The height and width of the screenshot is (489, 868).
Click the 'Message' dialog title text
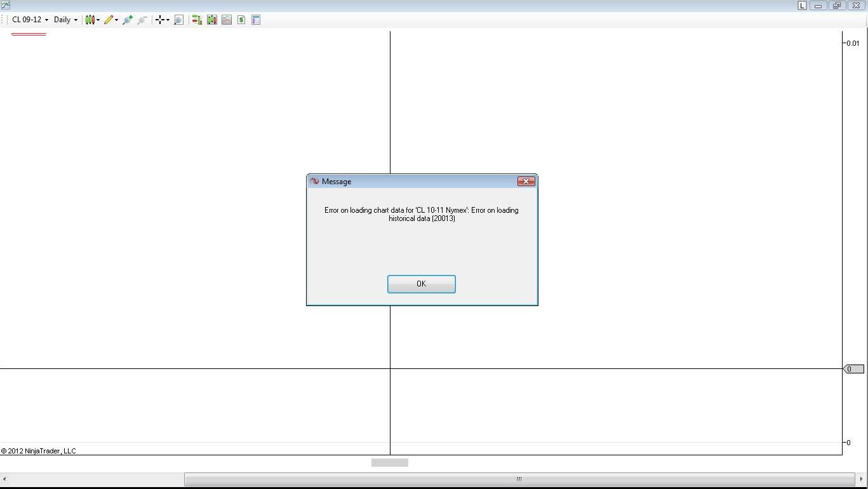click(x=337, y=182)
